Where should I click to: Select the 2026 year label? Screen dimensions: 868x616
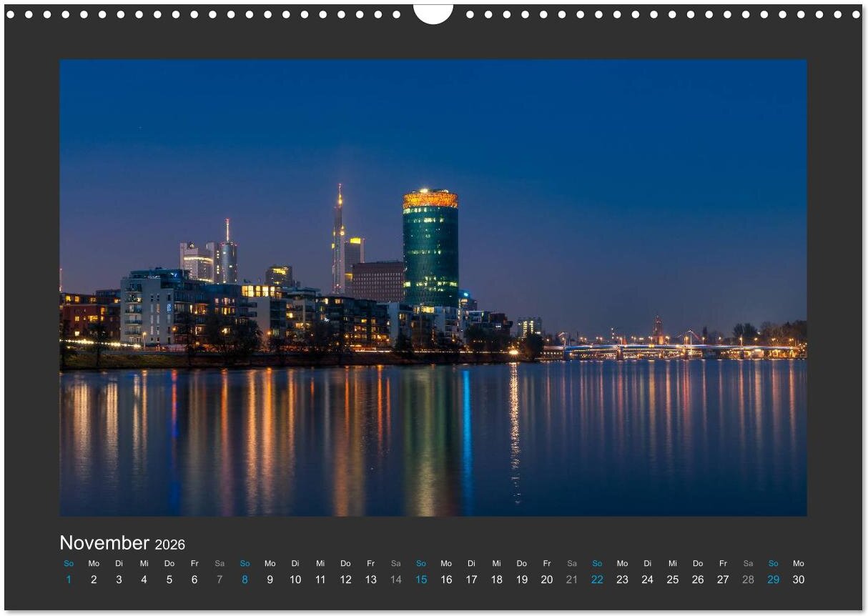pyautogui.click(x=170, y=545)
